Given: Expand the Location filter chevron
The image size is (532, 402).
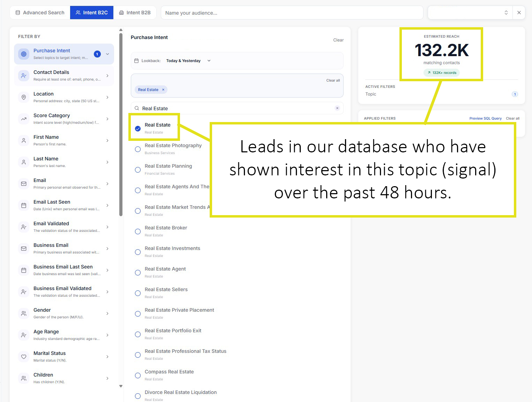Looking at the screenshot, I should click(107, 97).
